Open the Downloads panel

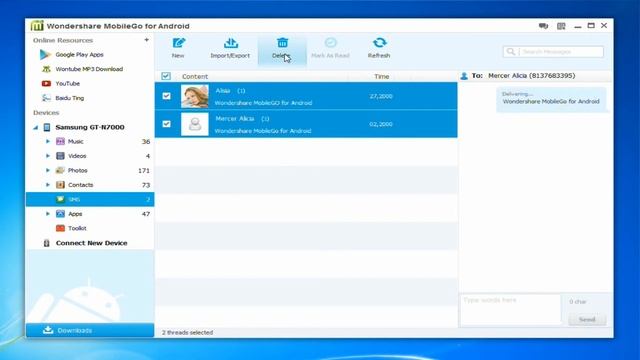(90, 330)
